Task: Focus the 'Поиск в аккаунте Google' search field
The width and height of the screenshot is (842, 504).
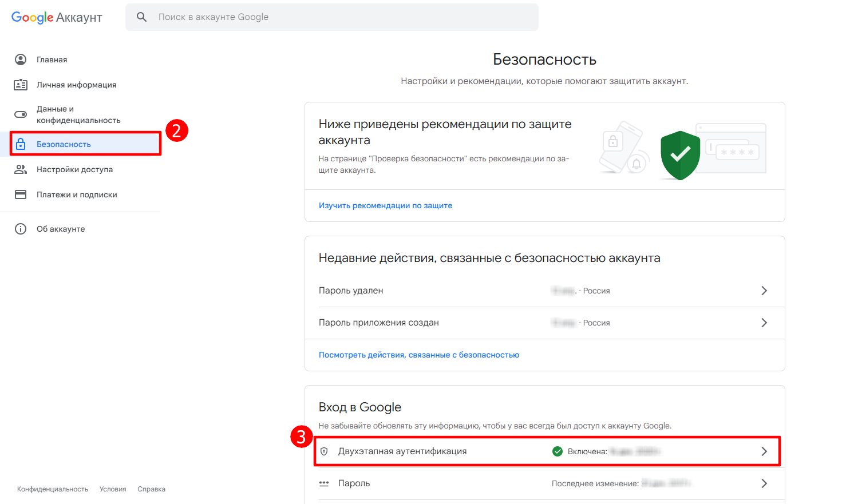Action: (332, 17)
